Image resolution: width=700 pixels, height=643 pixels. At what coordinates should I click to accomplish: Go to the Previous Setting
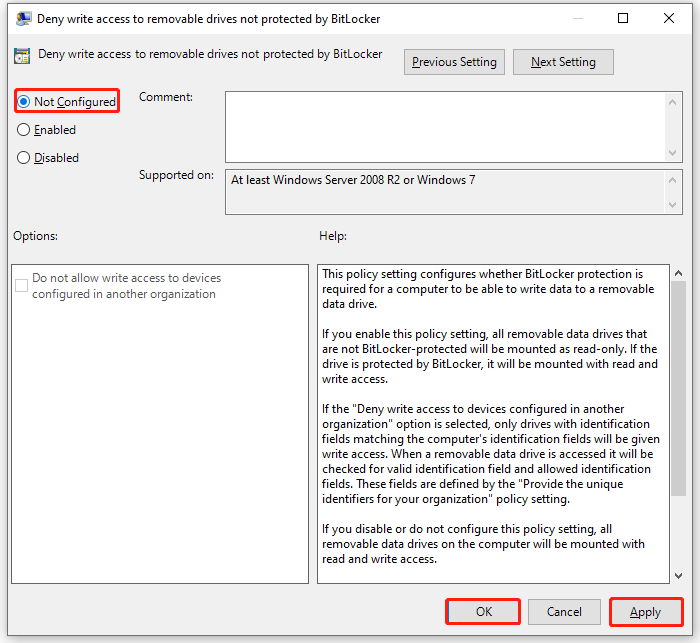[x=454, y=62]
